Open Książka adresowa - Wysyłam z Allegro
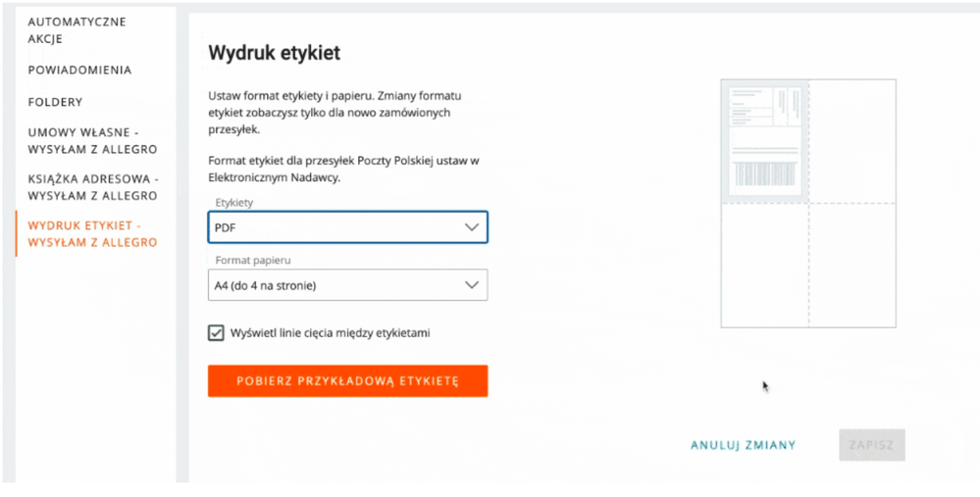 click(93, 187)
